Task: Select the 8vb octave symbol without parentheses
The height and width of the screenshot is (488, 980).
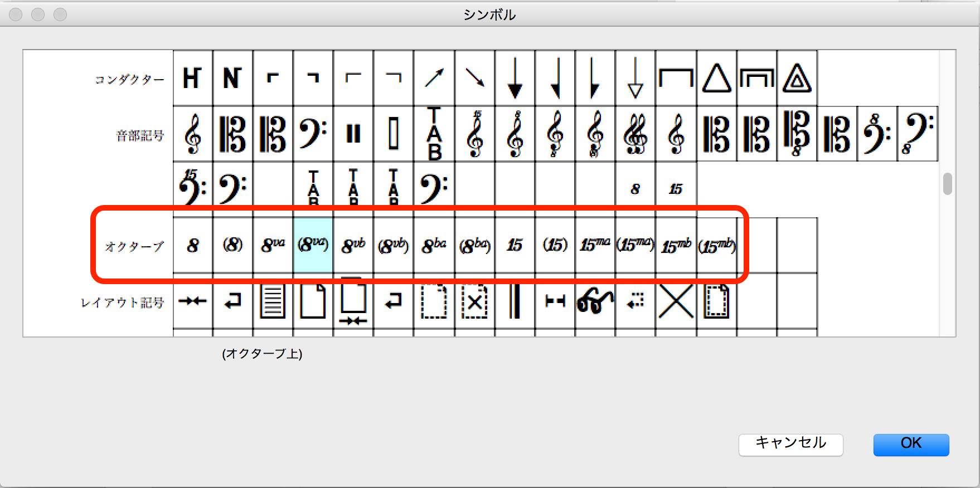Action: click(353, 245)
